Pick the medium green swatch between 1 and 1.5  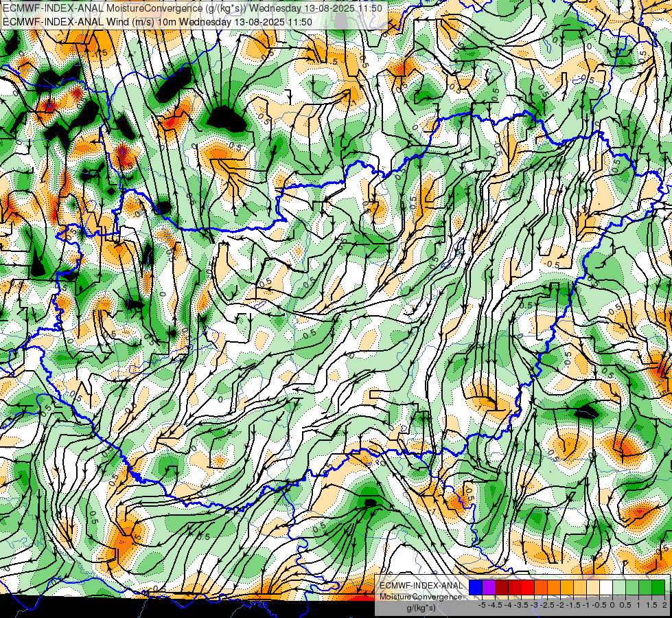click(645, 588)
